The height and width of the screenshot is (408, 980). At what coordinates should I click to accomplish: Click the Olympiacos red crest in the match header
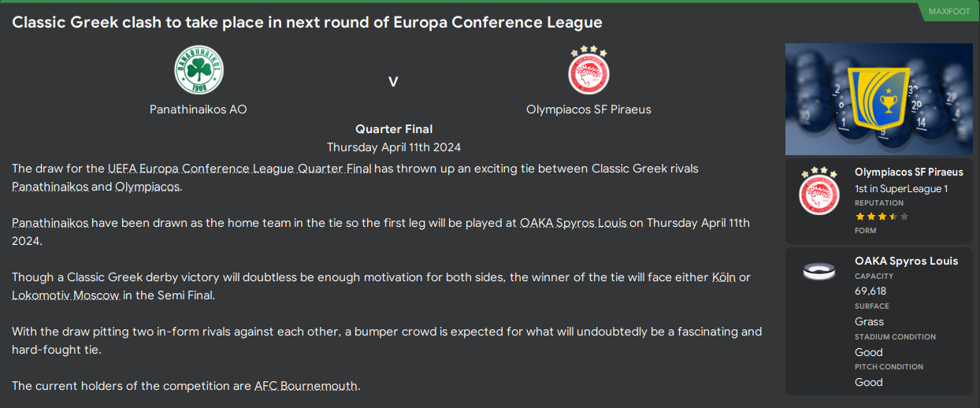(588, 71)
